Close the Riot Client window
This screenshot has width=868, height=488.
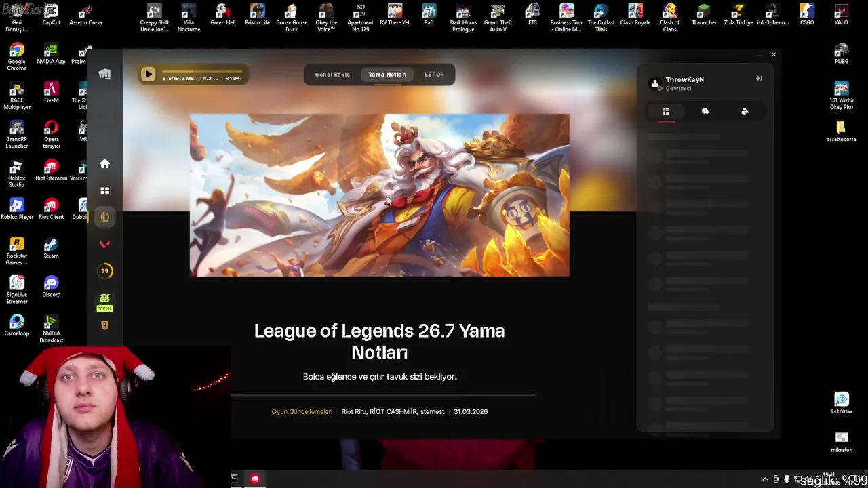(774, 55)
